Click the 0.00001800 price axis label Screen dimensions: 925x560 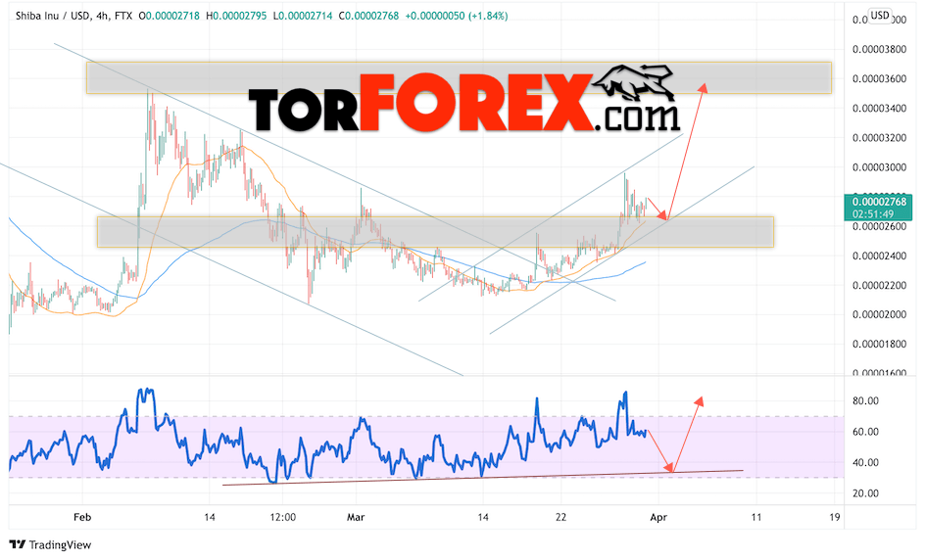(x=879, y=345)
